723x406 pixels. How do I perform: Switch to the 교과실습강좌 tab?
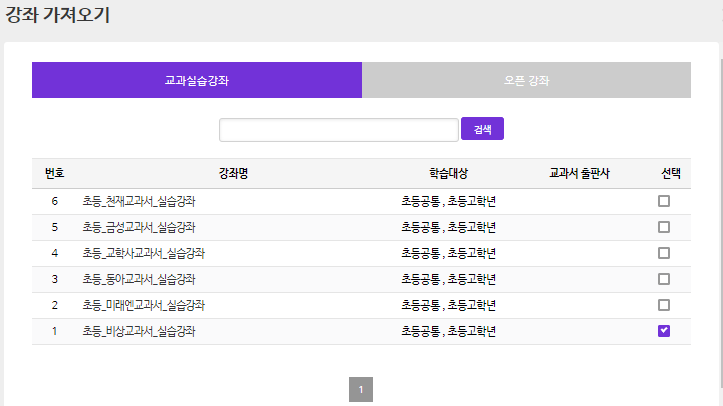(x=197, y=80)
